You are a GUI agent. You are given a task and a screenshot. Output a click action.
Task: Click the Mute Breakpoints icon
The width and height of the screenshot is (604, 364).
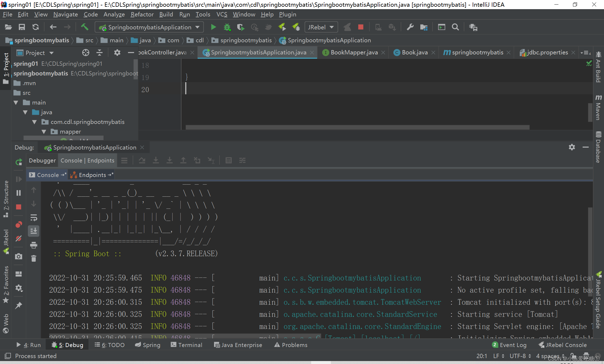coord(19,238)
